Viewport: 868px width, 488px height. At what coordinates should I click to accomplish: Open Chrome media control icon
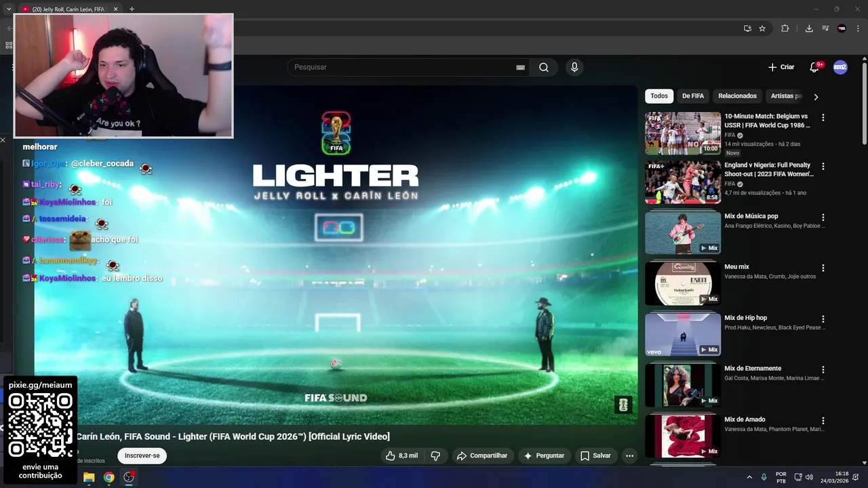[825, 28]
